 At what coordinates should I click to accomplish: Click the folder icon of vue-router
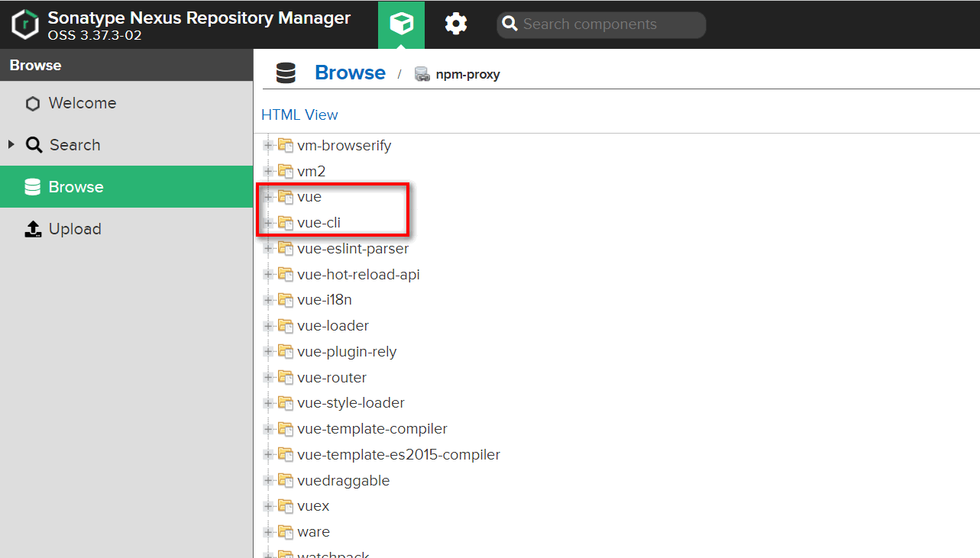pos(286,377)
